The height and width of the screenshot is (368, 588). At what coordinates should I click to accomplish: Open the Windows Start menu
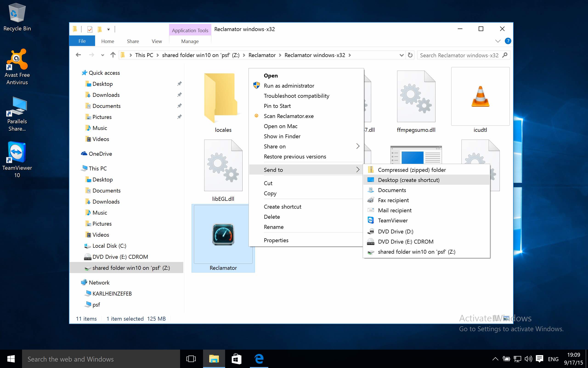coord(11,359)
